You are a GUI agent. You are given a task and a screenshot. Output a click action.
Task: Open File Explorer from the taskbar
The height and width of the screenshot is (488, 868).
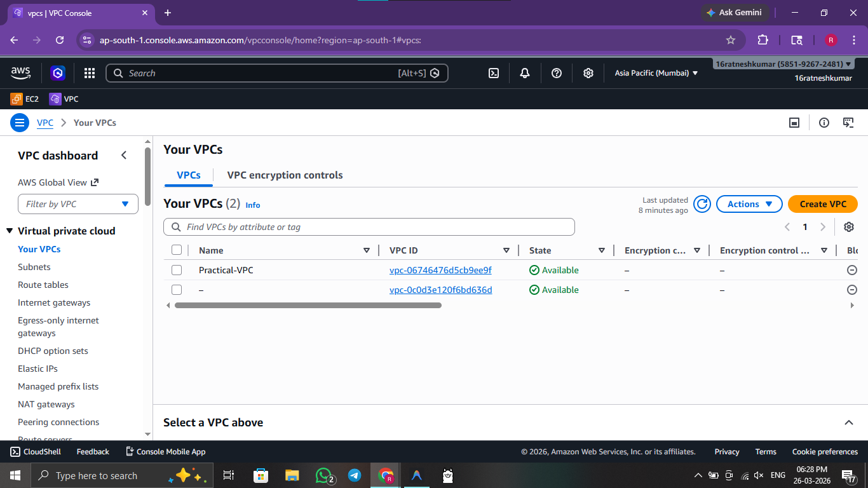click(x=292, y=475)
